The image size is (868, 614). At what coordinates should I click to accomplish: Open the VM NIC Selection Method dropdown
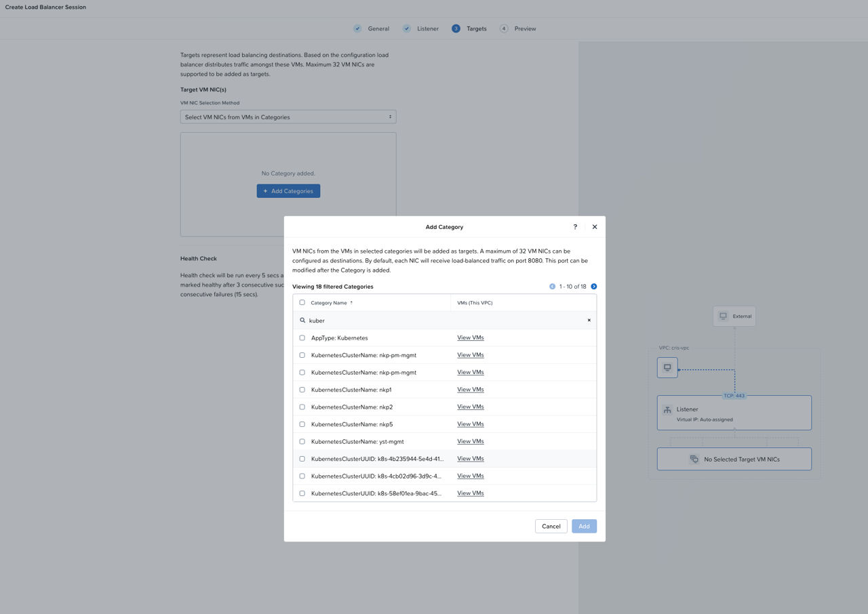(288, 117)
